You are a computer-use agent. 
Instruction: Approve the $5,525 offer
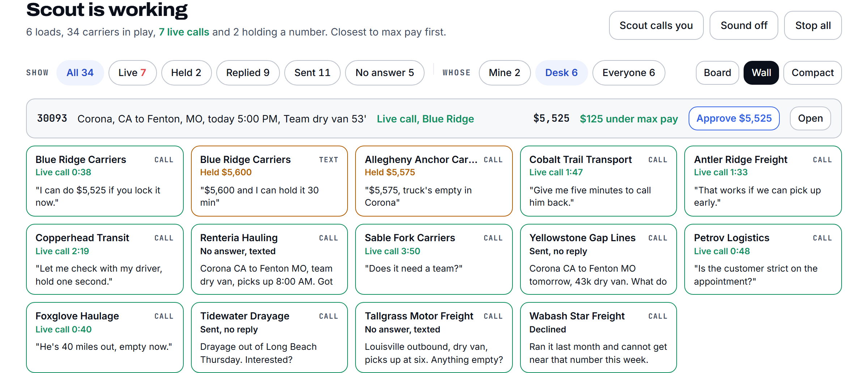coord(734,118)
